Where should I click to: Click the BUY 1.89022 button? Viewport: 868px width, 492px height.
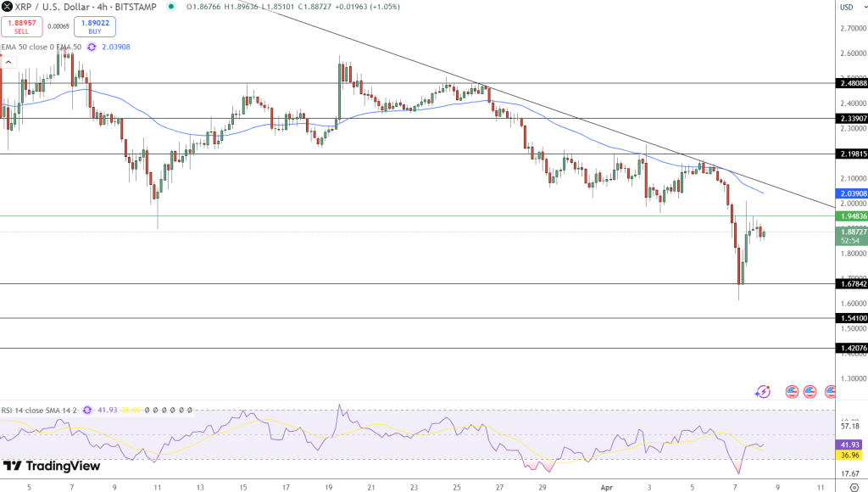[95, 26]
